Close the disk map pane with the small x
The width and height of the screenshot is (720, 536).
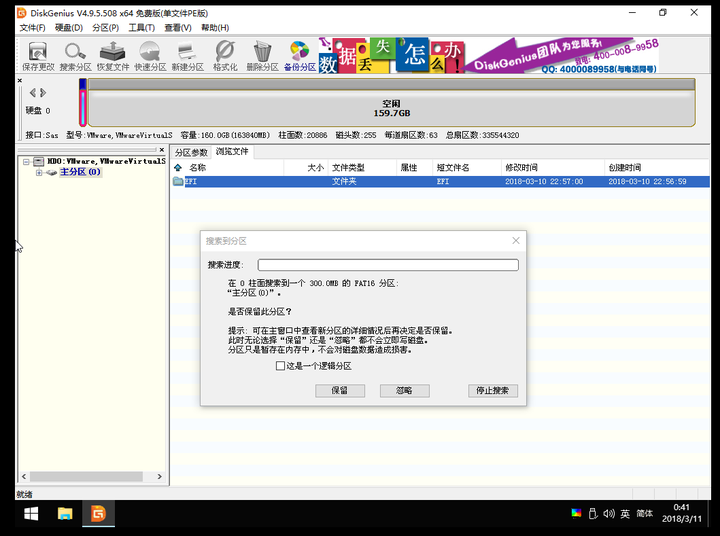20,80
